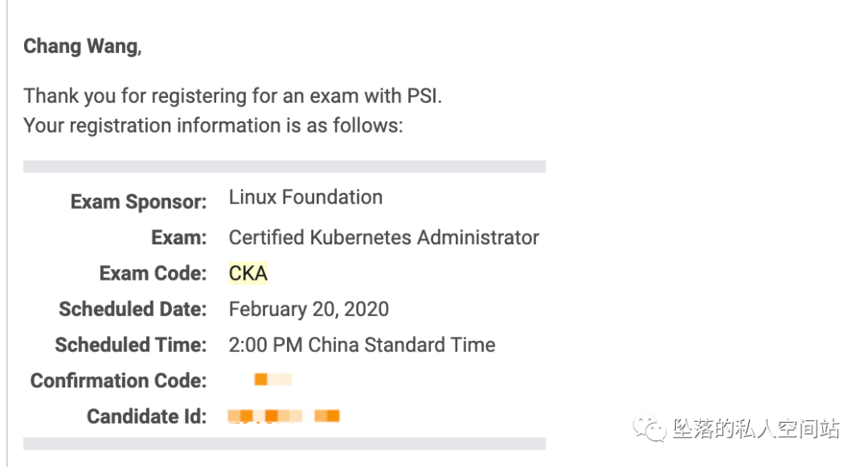
Task: Click the 2:00 PM China Standard Time
Action: pyautogui.click(x=362, y=346)
